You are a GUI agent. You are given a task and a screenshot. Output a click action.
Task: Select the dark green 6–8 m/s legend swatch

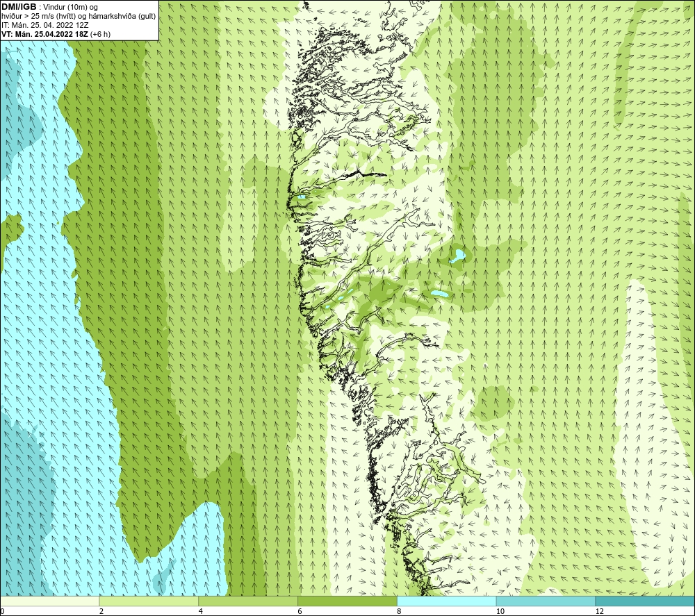tap(347, 601)
